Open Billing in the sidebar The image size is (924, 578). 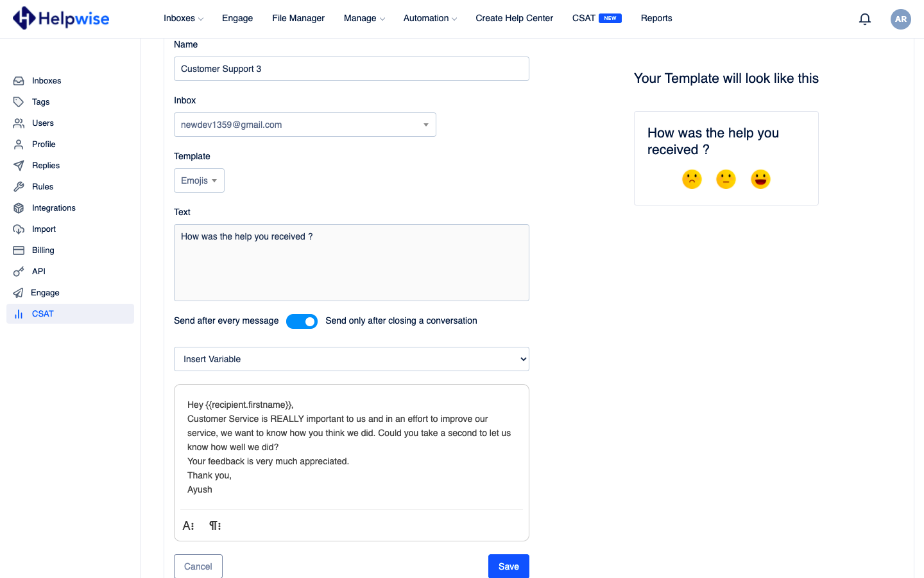point(43,250)
